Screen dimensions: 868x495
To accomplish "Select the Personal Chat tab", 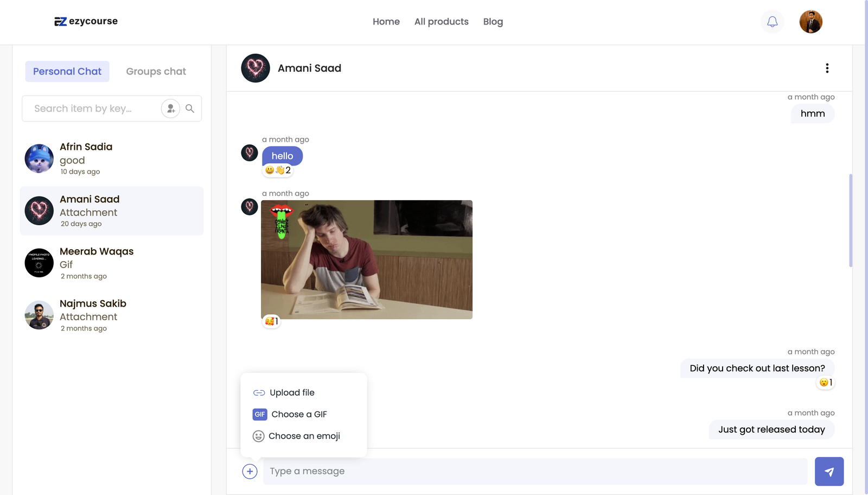I will click(x=67, y=72).
